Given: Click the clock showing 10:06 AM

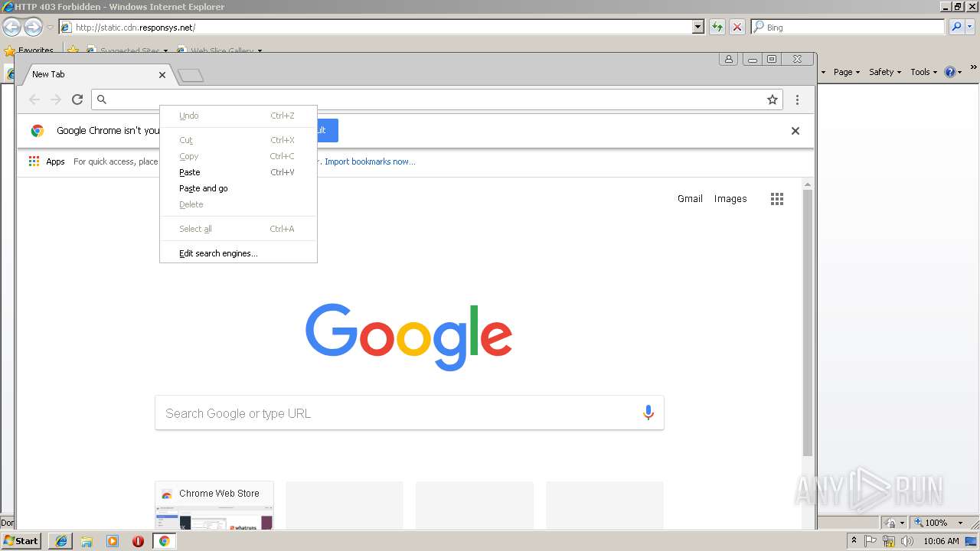Looking at the screenshot, I should pos(941,541).
